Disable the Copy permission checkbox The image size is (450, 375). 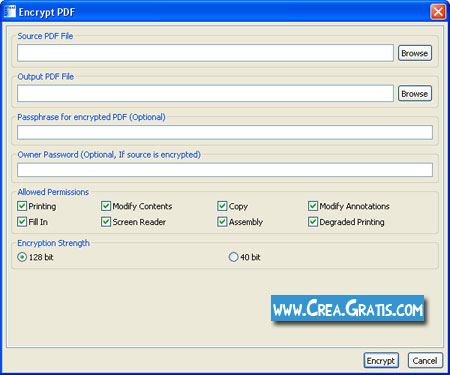[x=222, y=206]
